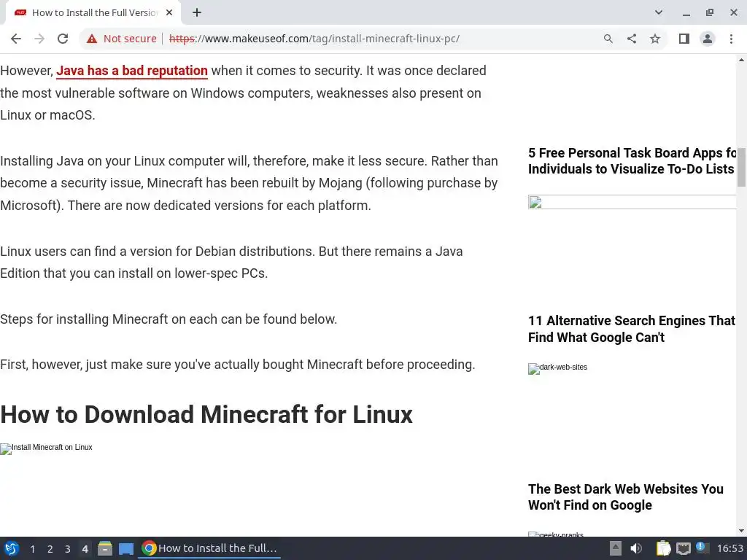Follow the Java has a bad reputation link

132,71
